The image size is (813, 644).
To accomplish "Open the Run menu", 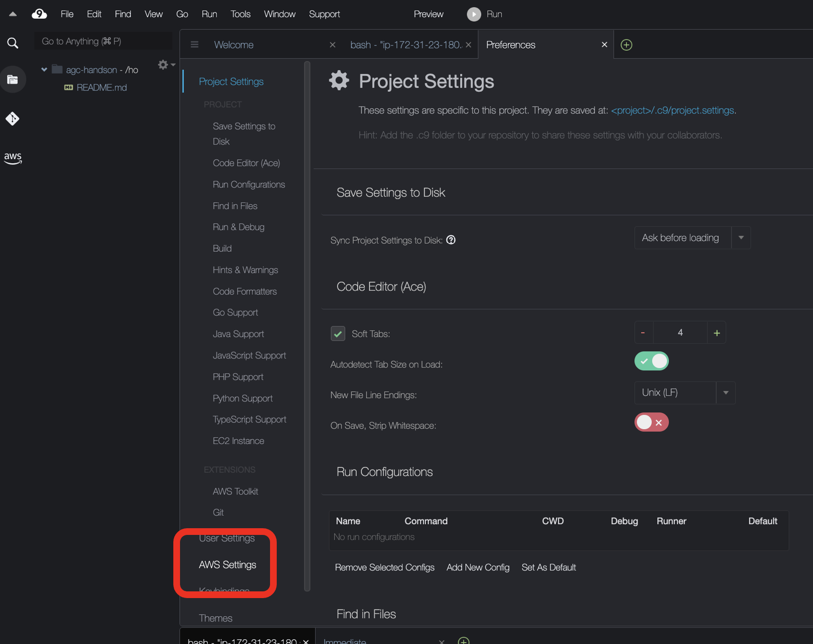I will tap(209, 14).
